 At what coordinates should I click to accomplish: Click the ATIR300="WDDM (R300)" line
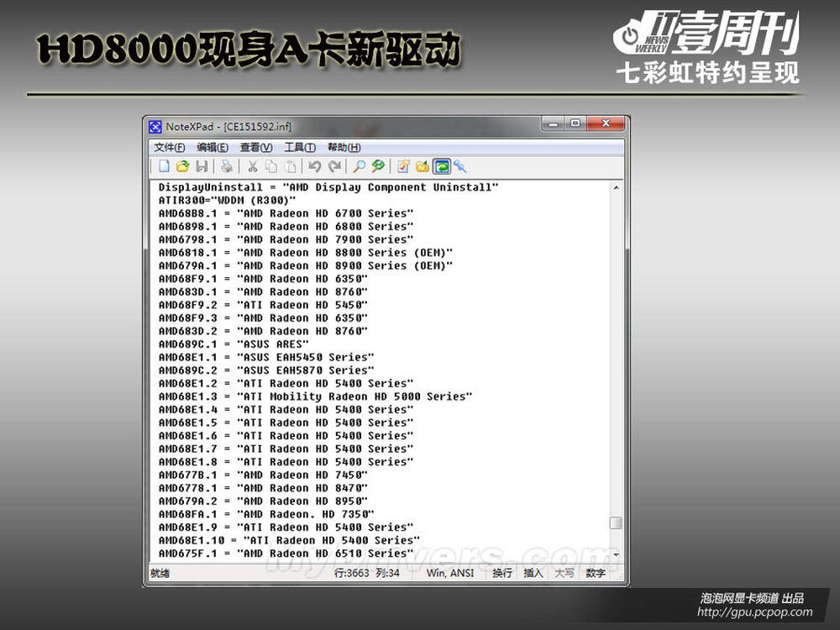227,201
